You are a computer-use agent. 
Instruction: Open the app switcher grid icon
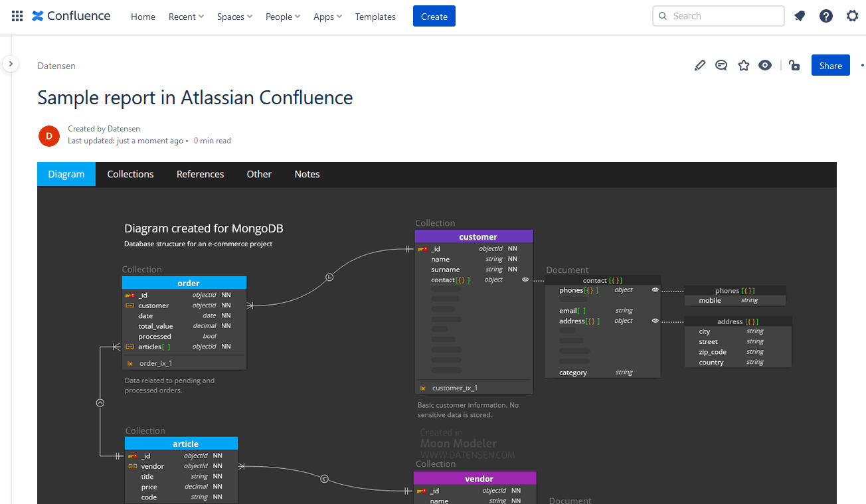pyautogui.click(x=17, y=16)
